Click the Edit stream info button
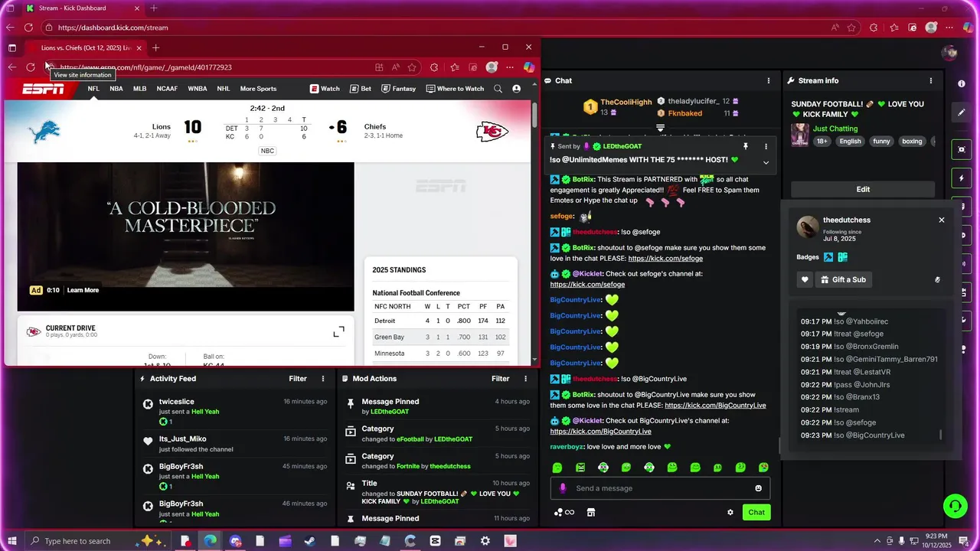Image resolution: width=980 pixels, height=551 pixels. [863, 189]
